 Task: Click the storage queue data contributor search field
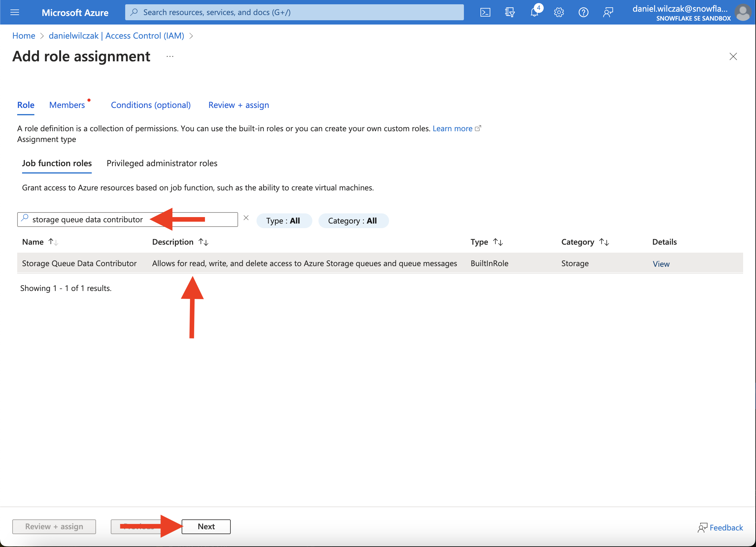127,220
